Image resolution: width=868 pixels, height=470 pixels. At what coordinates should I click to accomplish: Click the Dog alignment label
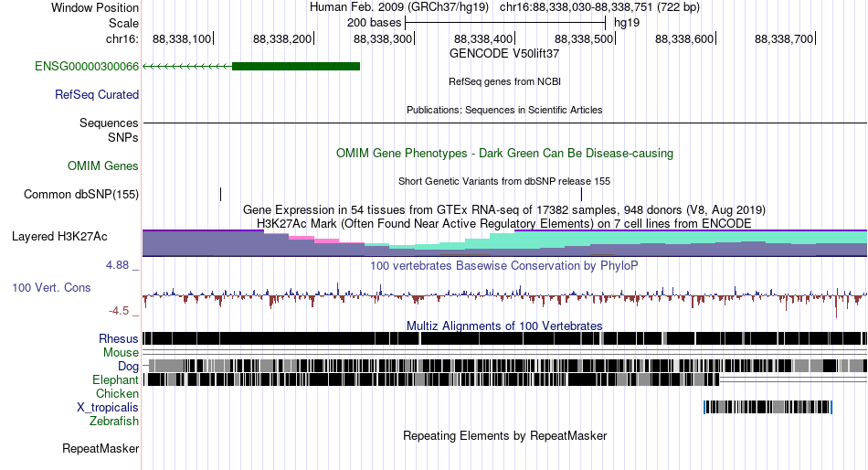coord(129,367)
